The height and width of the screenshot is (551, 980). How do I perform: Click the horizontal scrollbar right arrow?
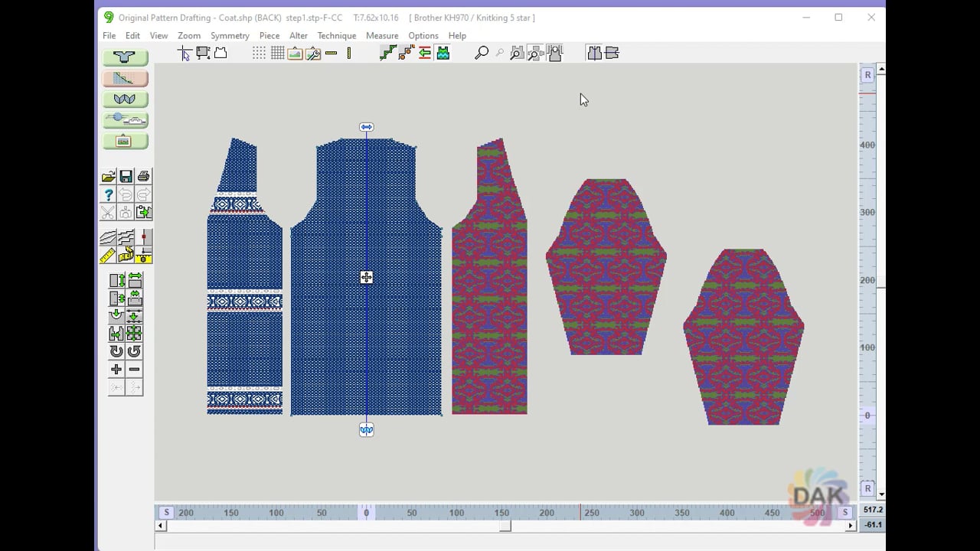(x=851, y=526)
